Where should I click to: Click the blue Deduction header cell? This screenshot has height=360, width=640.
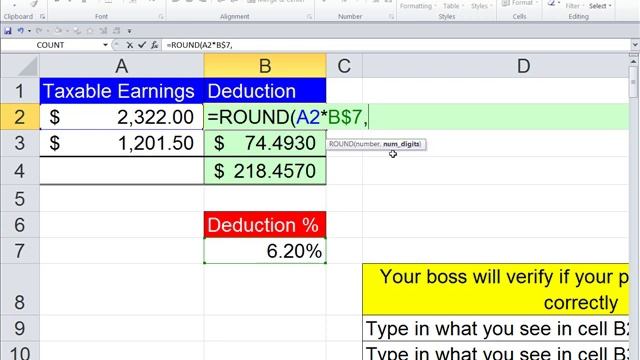[265, 91]
